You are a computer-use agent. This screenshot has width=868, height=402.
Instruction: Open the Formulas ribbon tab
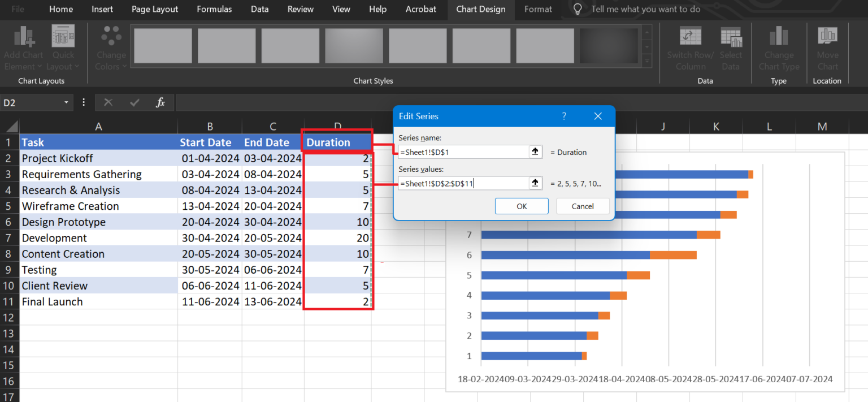click(x=214, y=9)
